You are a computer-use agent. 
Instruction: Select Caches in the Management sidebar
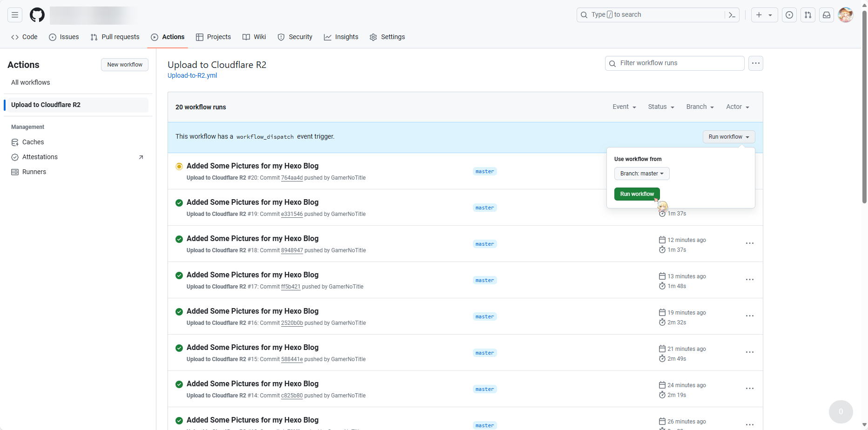coord(33,142)
